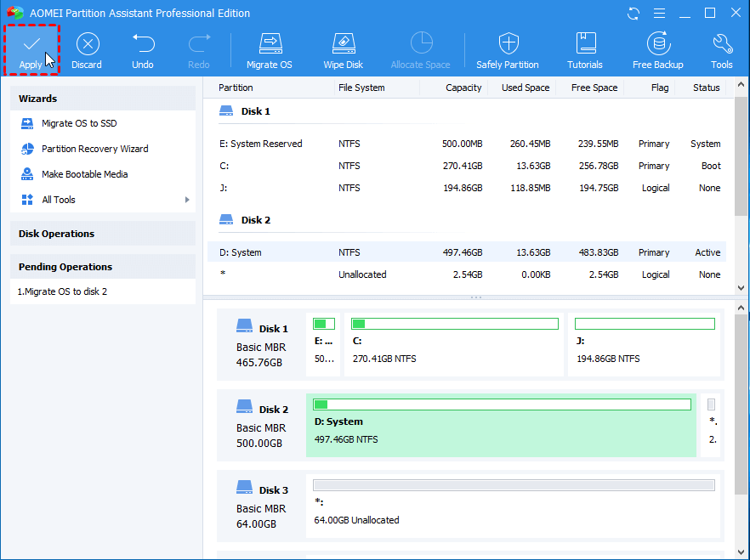Sort by Free Space column header
This screenshot has width=750, height=560.
pos(594,88)
